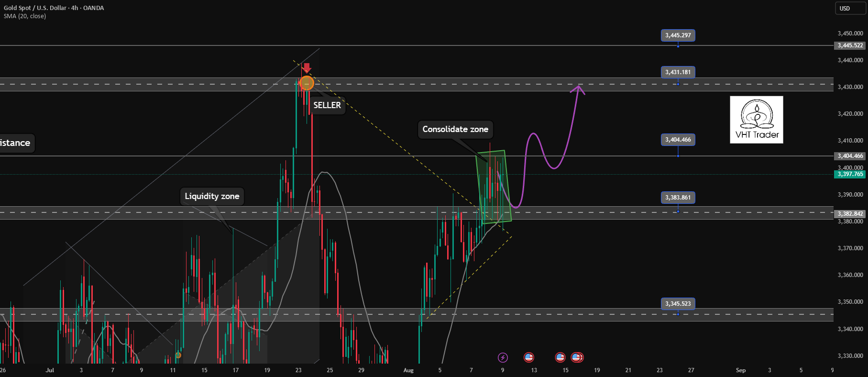Select the 3,404.466 blue price label
Screen dimensions: 868x377
click(x=678, y=140)
